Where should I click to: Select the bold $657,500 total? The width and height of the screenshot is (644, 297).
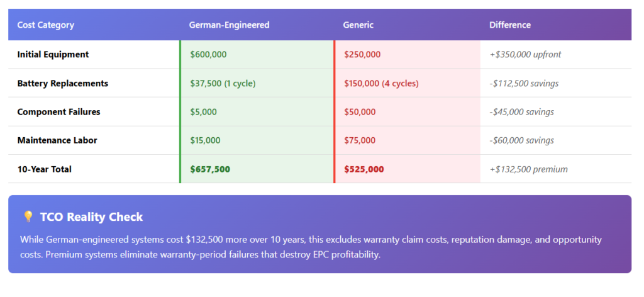(210, 169)
